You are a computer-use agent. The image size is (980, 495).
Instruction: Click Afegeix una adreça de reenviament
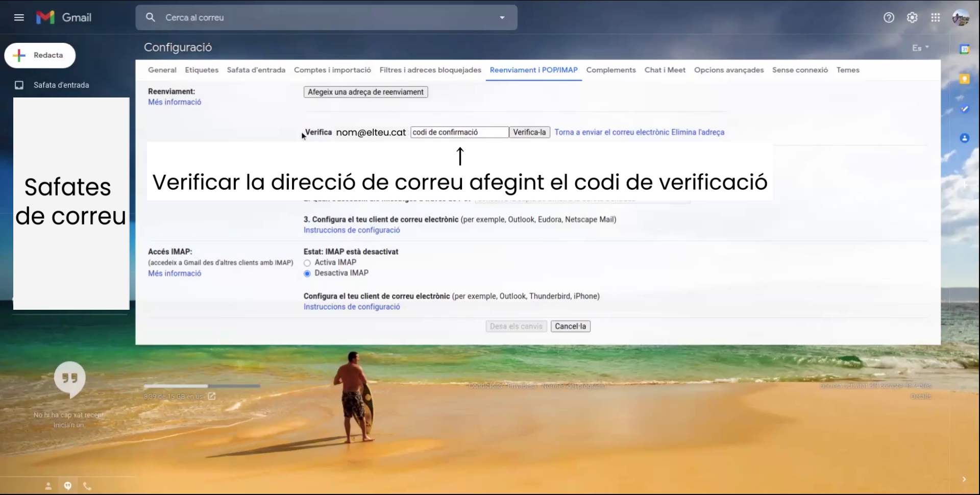[x=365, y=92]
